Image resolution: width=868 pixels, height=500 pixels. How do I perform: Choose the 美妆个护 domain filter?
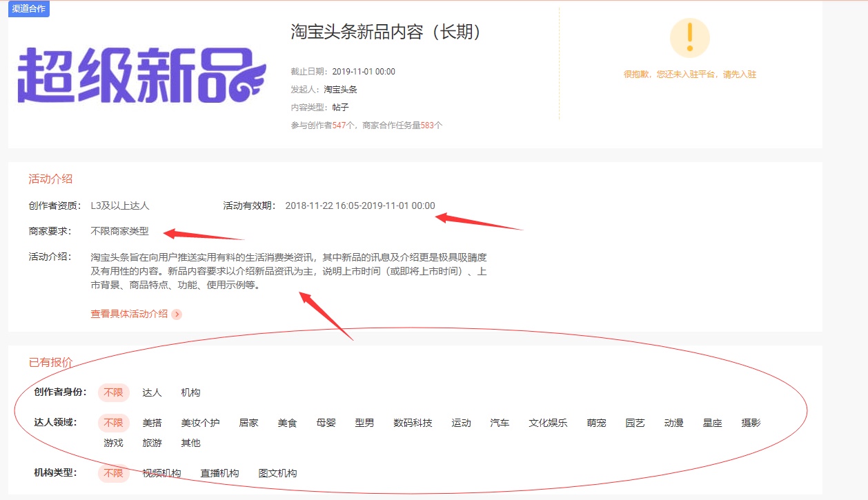[x=200, y=423]
